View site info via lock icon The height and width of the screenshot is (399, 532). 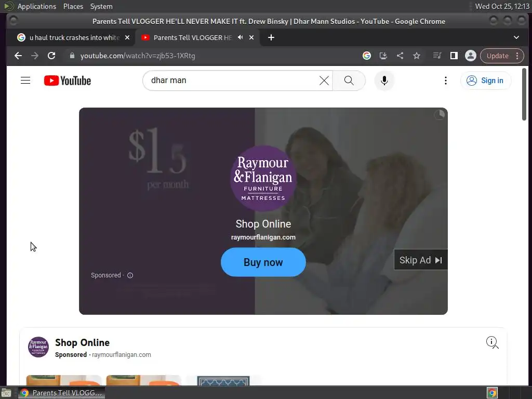72,56
